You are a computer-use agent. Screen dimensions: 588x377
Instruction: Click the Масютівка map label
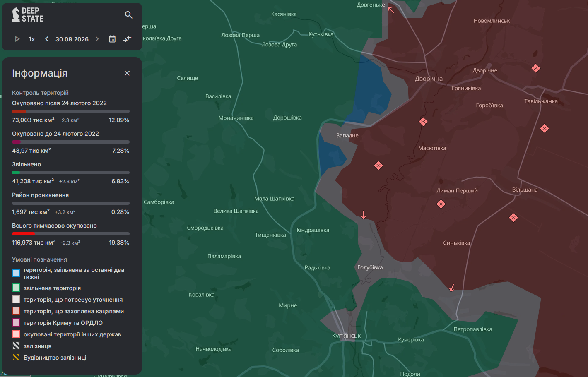[x=432, y=148]
